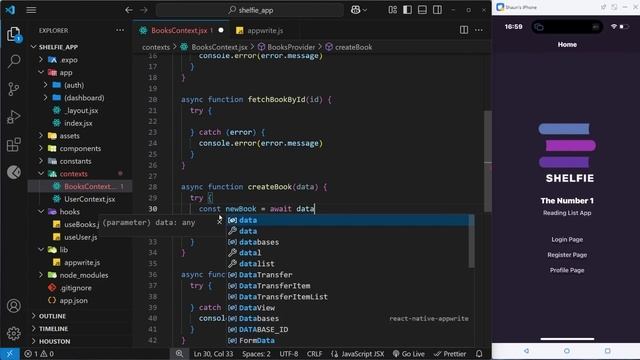
Task: Click the zoom magnifier status icon
Action: click(x=180, y=354)
